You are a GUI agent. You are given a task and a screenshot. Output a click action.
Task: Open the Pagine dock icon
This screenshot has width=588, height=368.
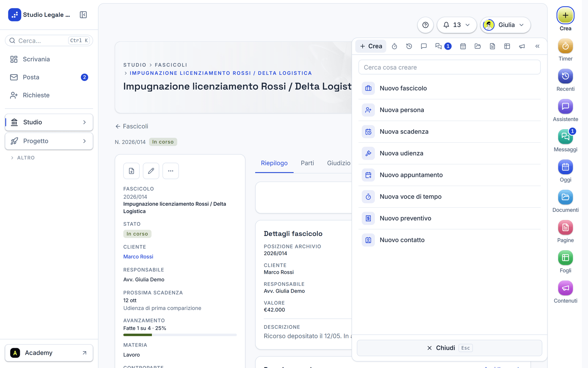point(565,228)
